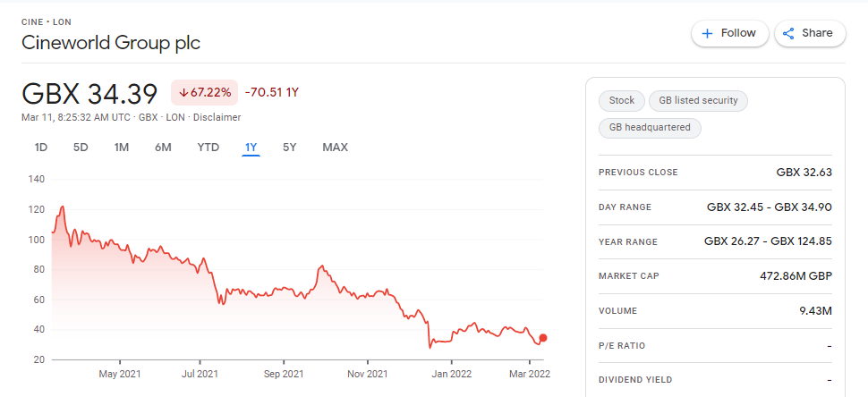Select the YTD range tab

point(208,148)
